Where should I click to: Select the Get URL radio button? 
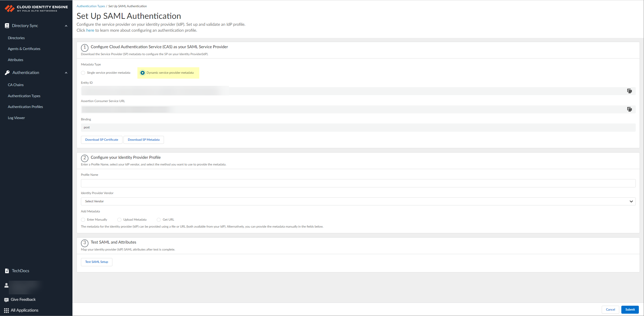pyautogui.click(x=159, y=220)
